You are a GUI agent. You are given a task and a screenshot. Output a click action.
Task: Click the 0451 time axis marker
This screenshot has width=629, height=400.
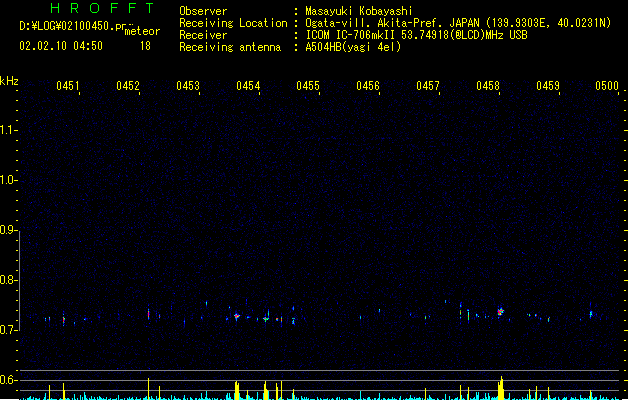[x=68, y=86]
